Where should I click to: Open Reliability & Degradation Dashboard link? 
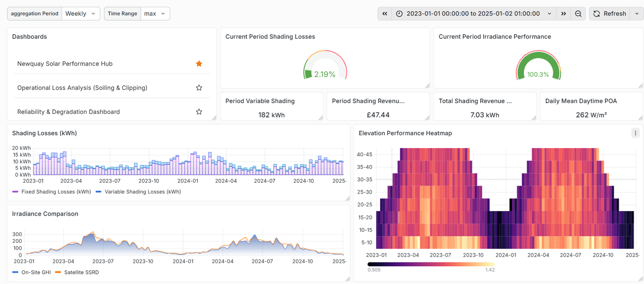point(68,112)
